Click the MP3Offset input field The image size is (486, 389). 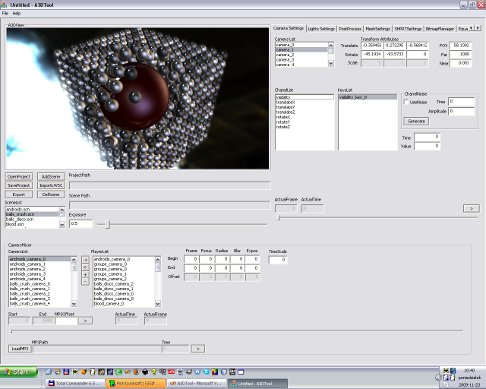coord(66,321)
